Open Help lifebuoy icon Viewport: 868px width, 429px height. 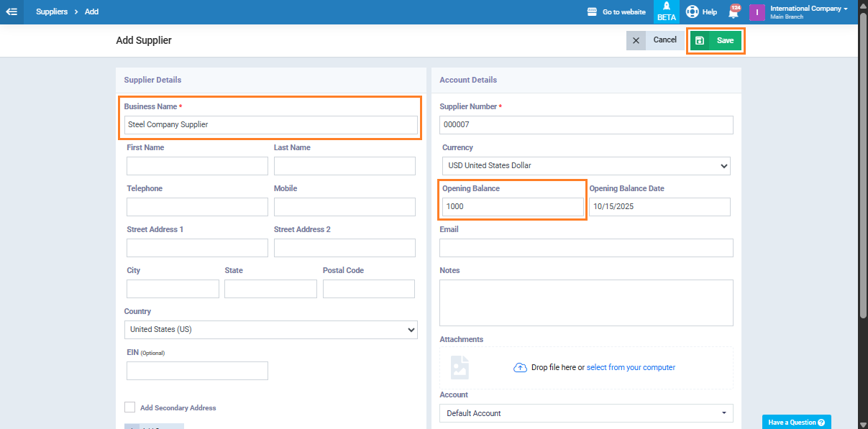tap(692, 12)
